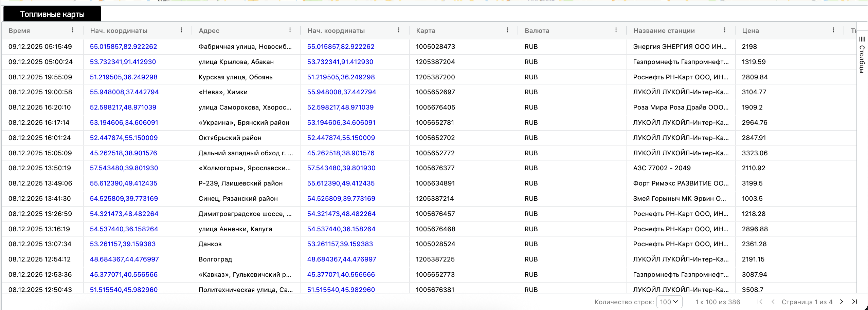Open coordinates link 53.732341,91.412930 in first column

[x=123, y=62]
